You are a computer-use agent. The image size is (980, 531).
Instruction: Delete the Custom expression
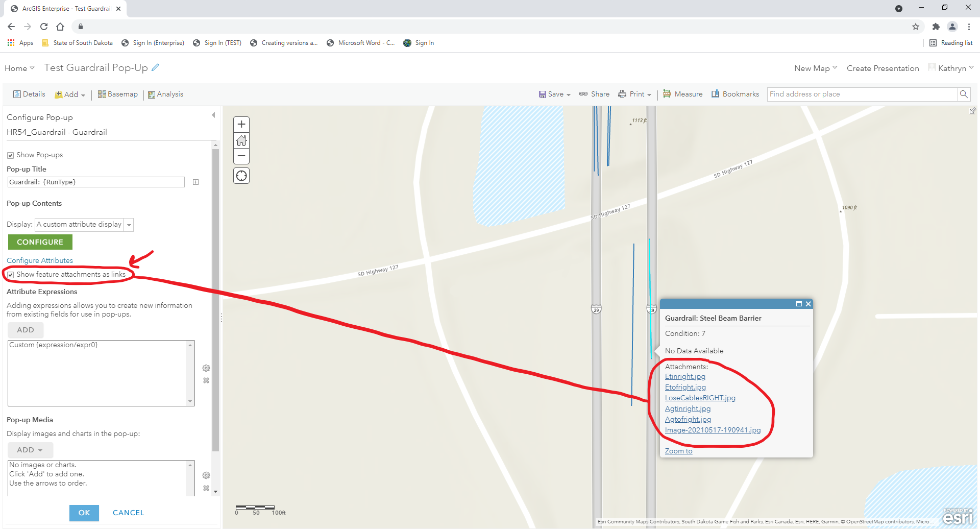pos(206,380)
